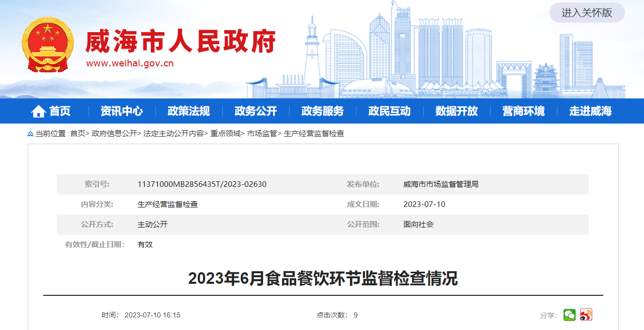Select 政民互动 in navigation bar
644x330 pixels.
[389, 112]
